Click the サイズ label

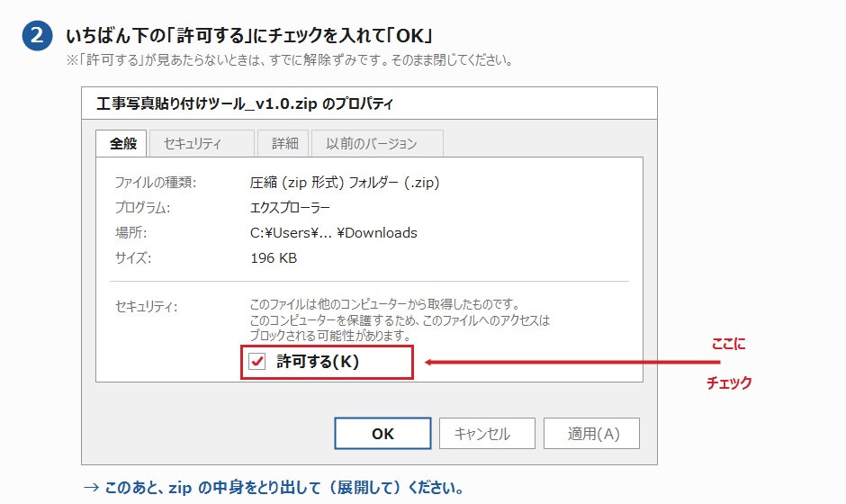coord(133,258)
